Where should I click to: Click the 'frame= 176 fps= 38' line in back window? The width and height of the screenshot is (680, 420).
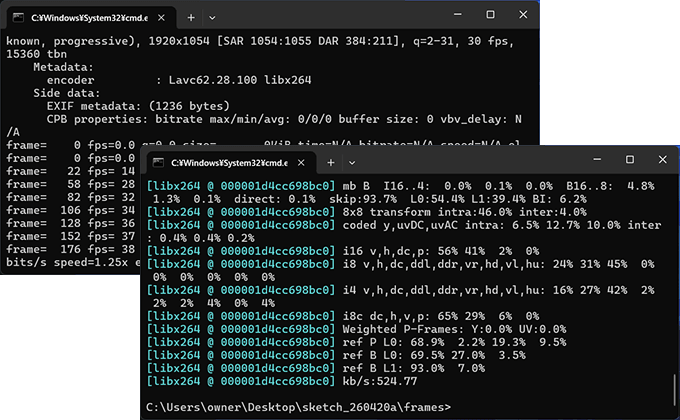[x=71, y=249]
